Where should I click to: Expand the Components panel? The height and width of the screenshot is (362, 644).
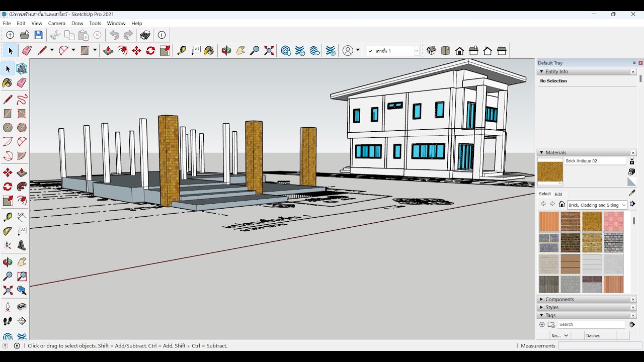click(x=541, y=300)
